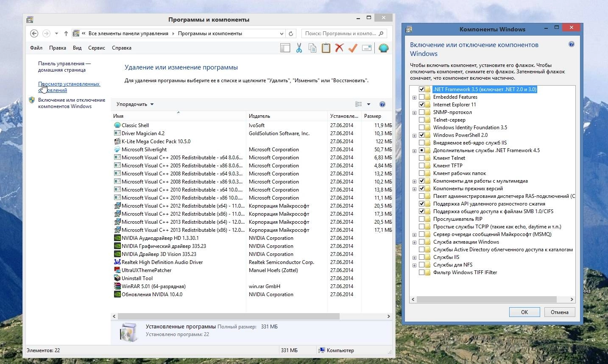
Task: Expand the SNMP-протокол node
Action: 414,113
